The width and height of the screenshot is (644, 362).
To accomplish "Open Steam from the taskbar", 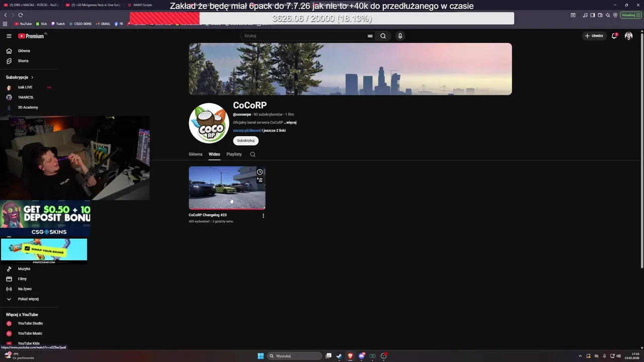I will [339, 356].
